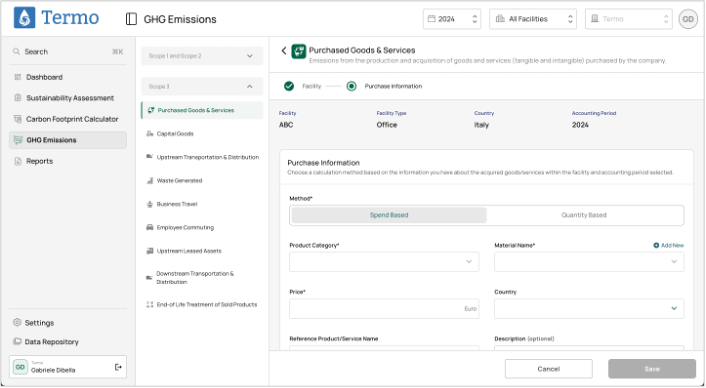Open Reports in the sidebar
The width and height of the screenshot is (706, 388).
pos(68,161)
